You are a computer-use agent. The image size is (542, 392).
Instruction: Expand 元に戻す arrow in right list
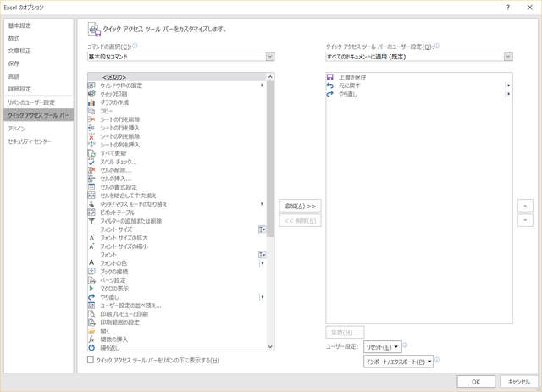click(x=508, y=86)
